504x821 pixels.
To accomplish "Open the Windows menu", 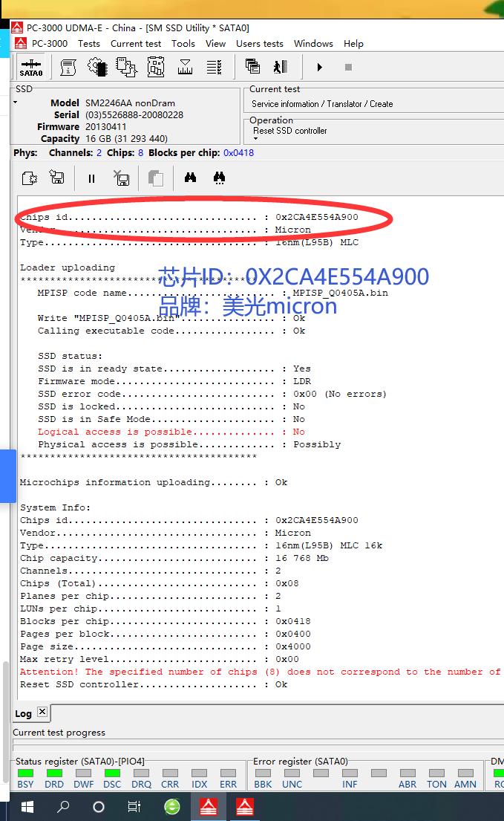I will (x=313, y=43).
